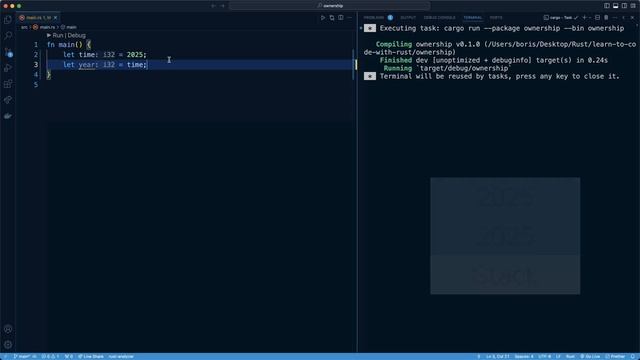Close the main.rs editor tab
Viewport: 640px width, 360px height.
pos(56,18)
